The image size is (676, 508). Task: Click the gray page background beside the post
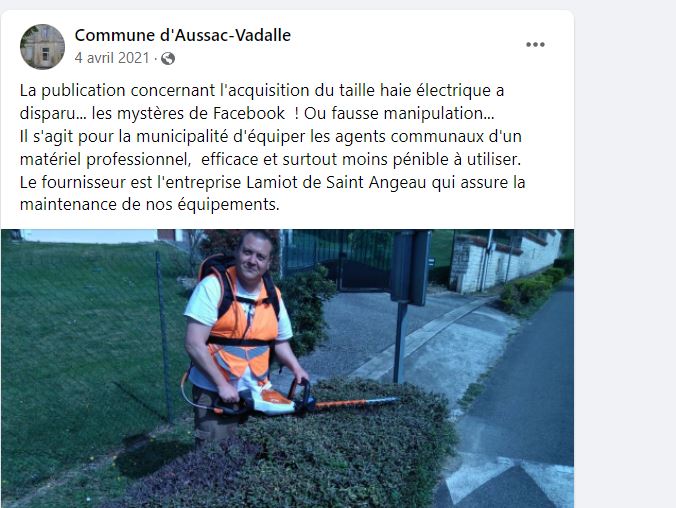point(625,259)
